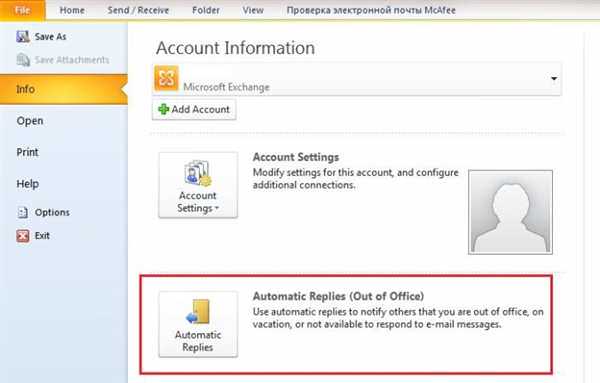Click the profile photo placeholder
The image size is (600, 383).
click(x=510, y=212)
